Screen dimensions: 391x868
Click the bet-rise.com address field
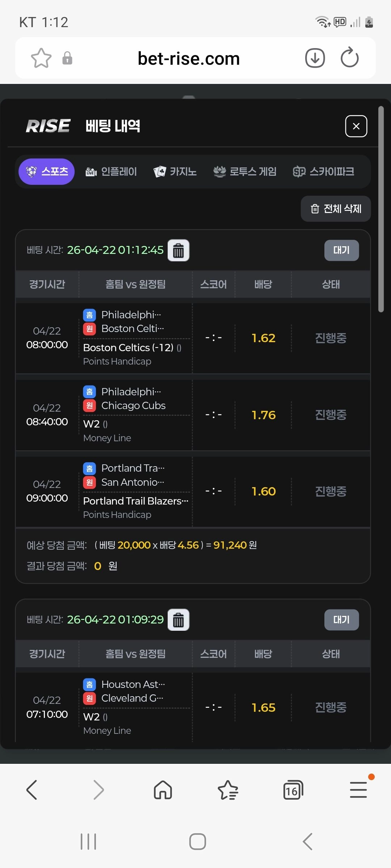189,59
